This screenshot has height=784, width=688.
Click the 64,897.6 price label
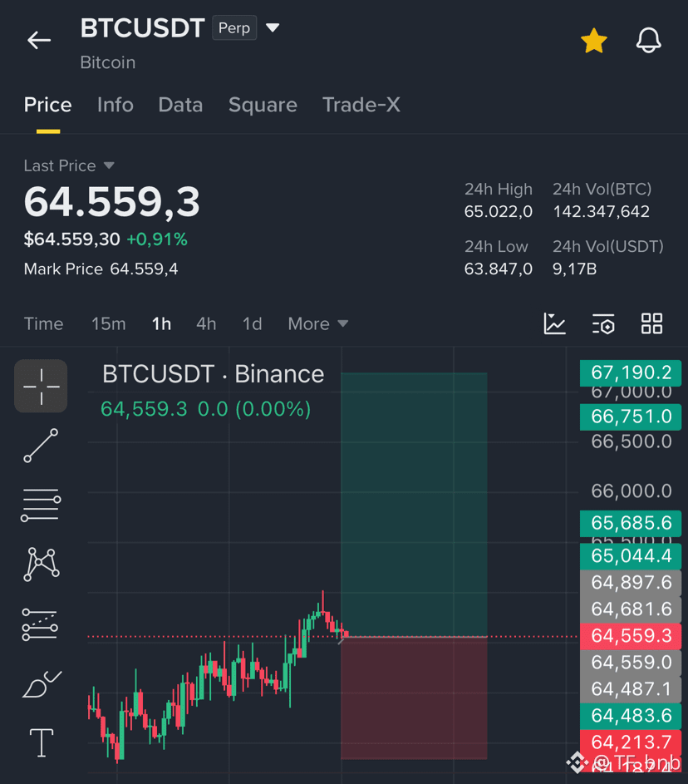click(x=631, y=583)
